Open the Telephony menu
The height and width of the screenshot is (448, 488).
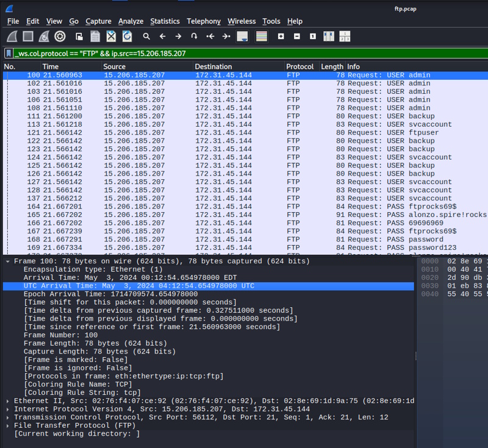coord(204,21)
